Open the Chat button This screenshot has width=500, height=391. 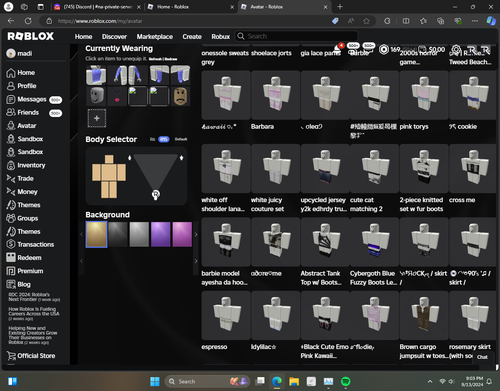[482, 357]
